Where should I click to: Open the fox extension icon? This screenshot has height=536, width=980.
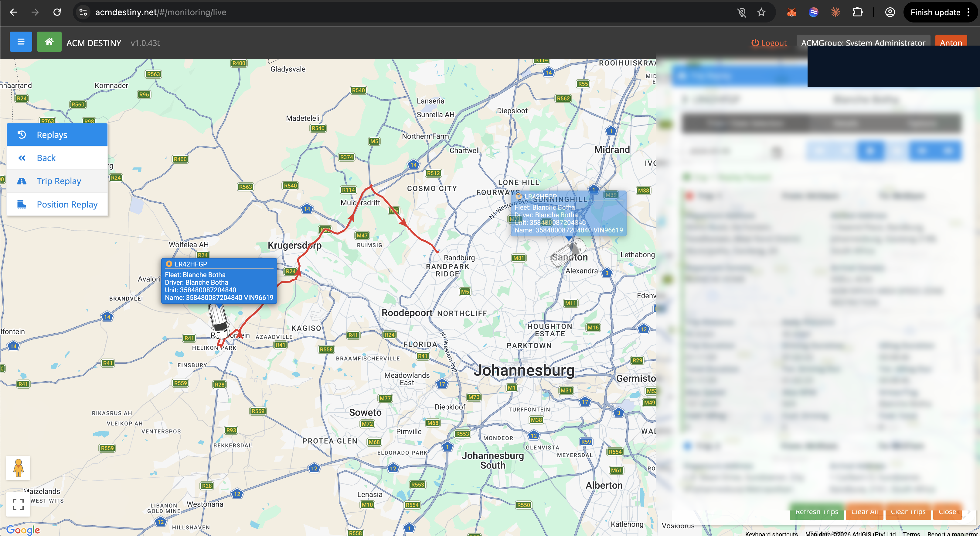(792, 12)
